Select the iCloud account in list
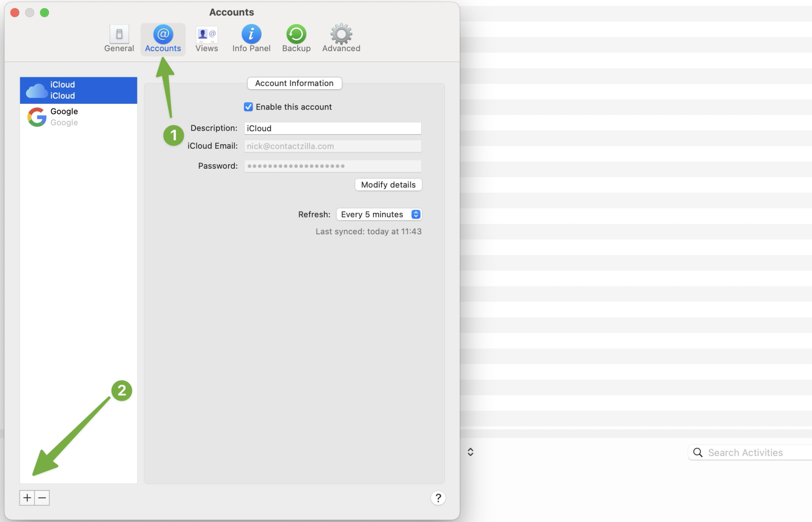The height and width of the screenshot is (522, 812). (79, 90)
